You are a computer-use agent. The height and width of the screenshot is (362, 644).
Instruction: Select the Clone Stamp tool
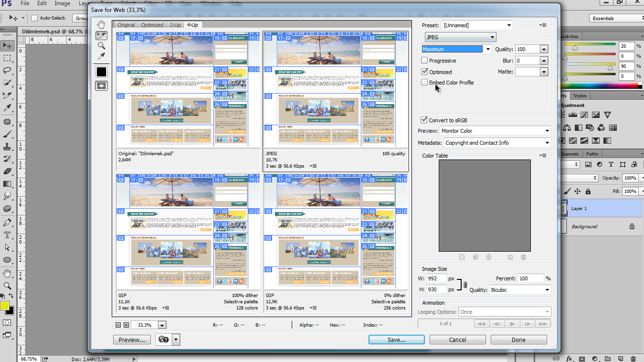coord(7,147)
